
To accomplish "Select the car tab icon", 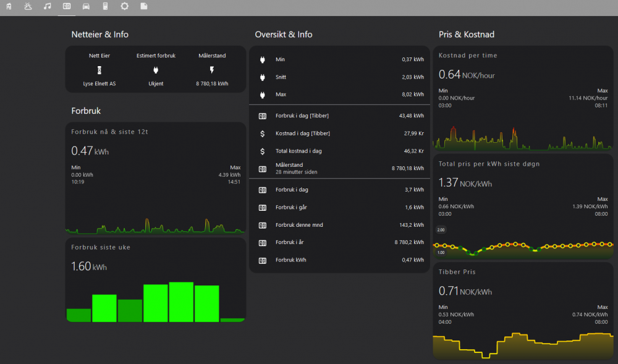I will 86,6.
